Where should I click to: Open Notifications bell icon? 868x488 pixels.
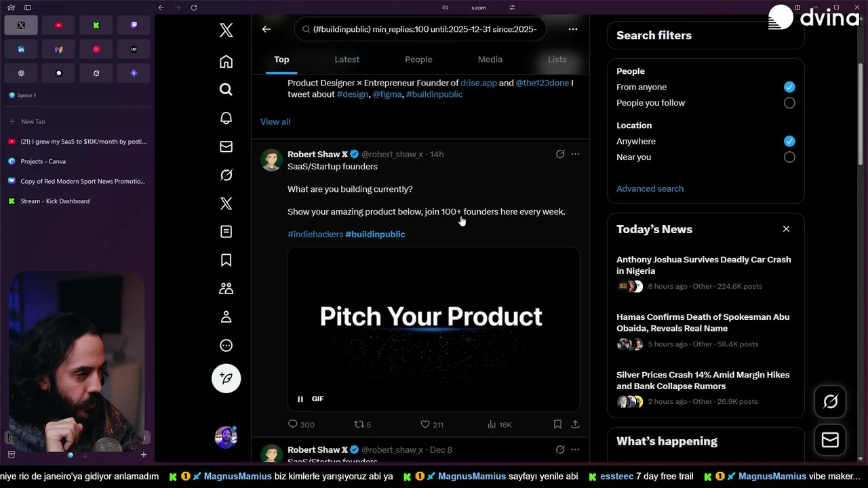[x=226, y=118]
